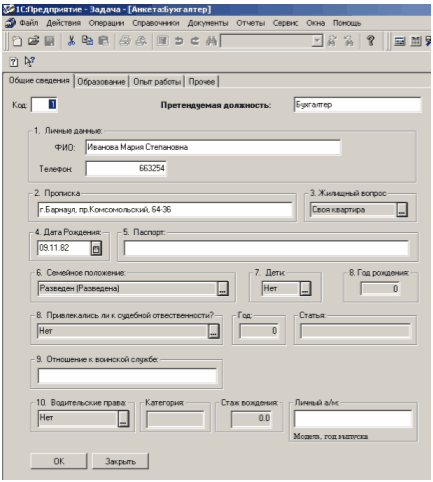The image size is (433, 482).
Task: Open the Действия menu
Action: [x=64, y=23]
